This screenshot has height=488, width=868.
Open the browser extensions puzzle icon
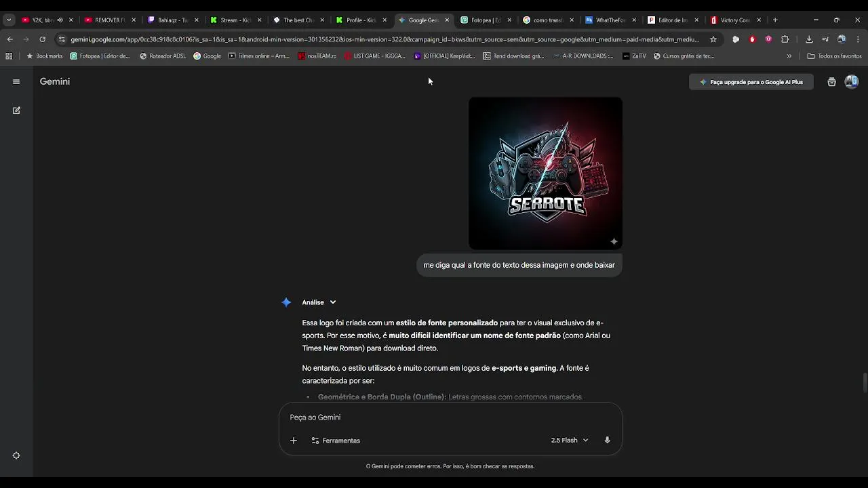coord(785,39)
